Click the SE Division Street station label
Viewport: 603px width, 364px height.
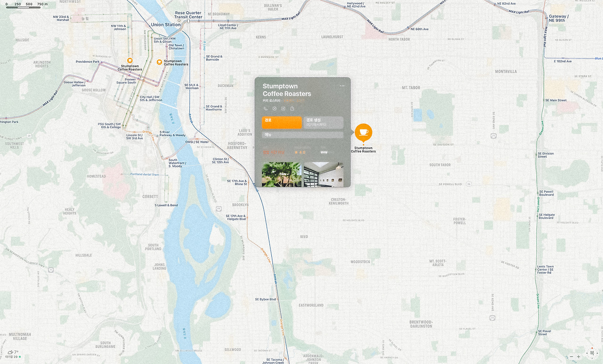pos(546,155)
